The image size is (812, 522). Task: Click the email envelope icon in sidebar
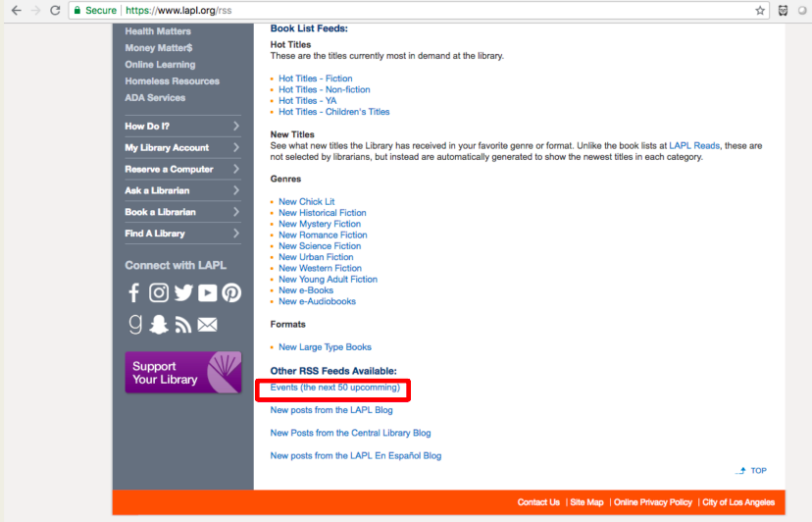pyautogui.click(x=207, y=325)
